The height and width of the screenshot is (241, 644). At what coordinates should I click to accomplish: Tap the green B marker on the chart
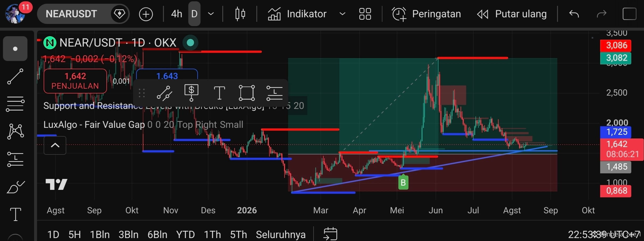click(x=403, y=182)
